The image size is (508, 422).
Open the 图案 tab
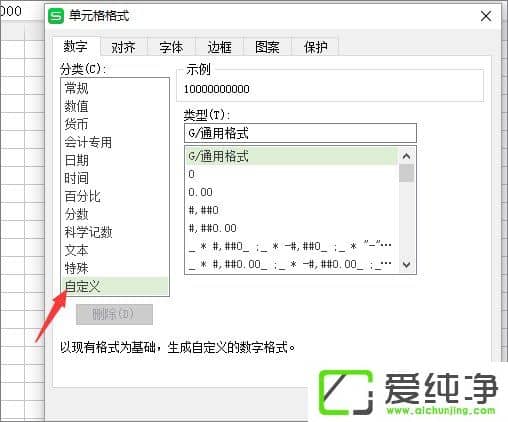(x=267, y=47)
